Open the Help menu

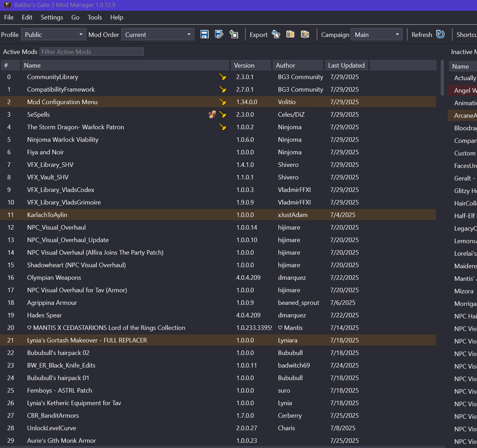pyautogui.click(x=117, y=17)
